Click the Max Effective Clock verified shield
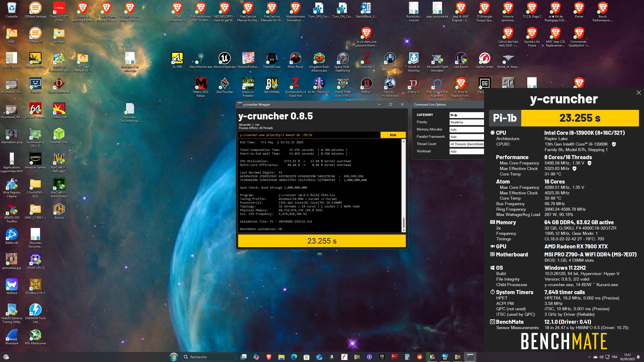Screen dimensions: 644x362 click(x=574, y=169)
